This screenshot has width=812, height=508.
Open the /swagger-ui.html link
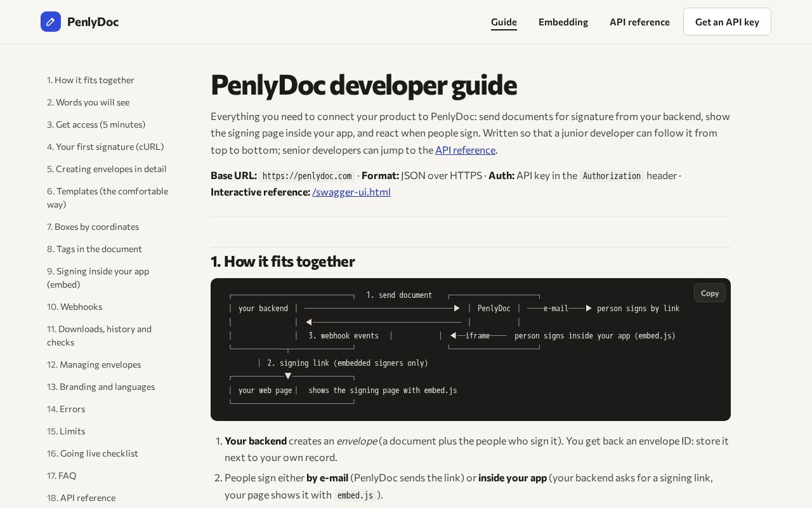click(351, 192)
